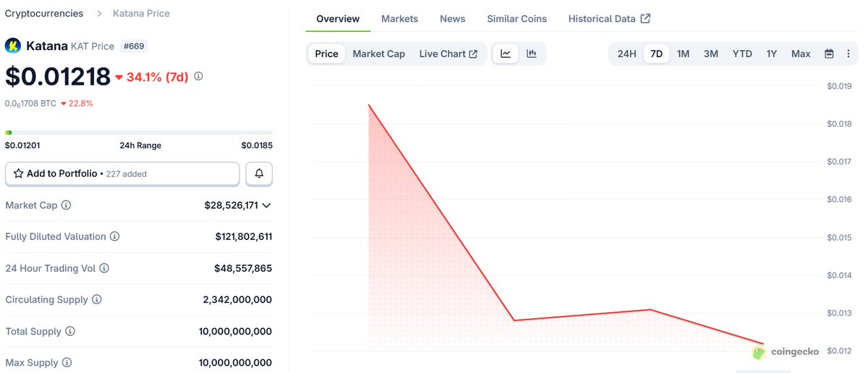Switch to the News tab
Screen dimensions: 868x373
point(453,19)
